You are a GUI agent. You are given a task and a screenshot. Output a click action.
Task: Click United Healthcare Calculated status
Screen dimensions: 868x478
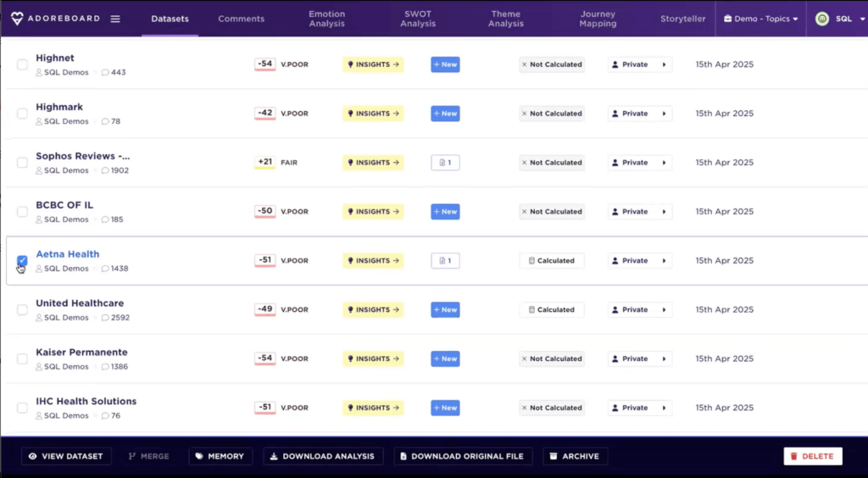coord(551,310)
